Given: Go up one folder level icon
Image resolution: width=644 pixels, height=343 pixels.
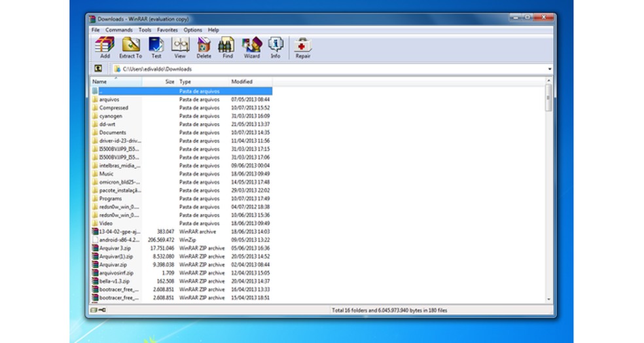Looking at the screenshot, I should pos(98,69).
